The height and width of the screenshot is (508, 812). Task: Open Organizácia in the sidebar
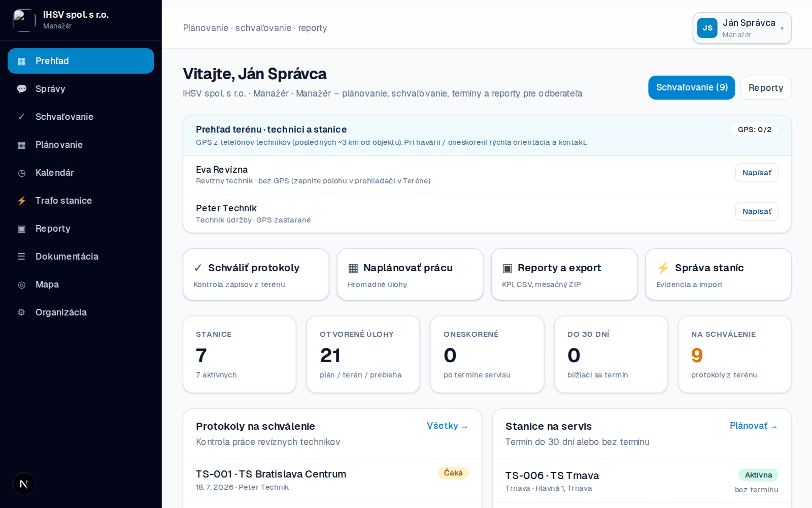click(x=81, y=312)
